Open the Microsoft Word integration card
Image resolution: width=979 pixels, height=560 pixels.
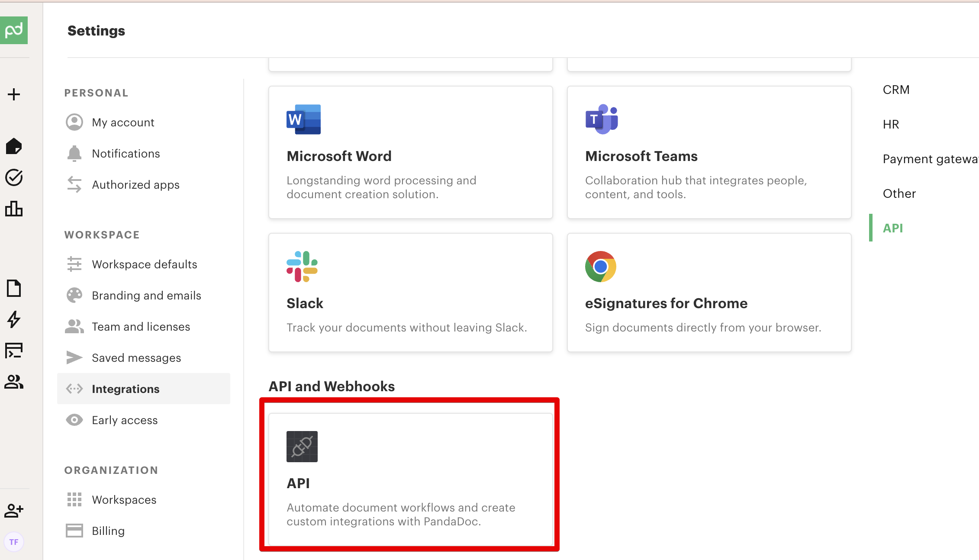click(410, 152)
